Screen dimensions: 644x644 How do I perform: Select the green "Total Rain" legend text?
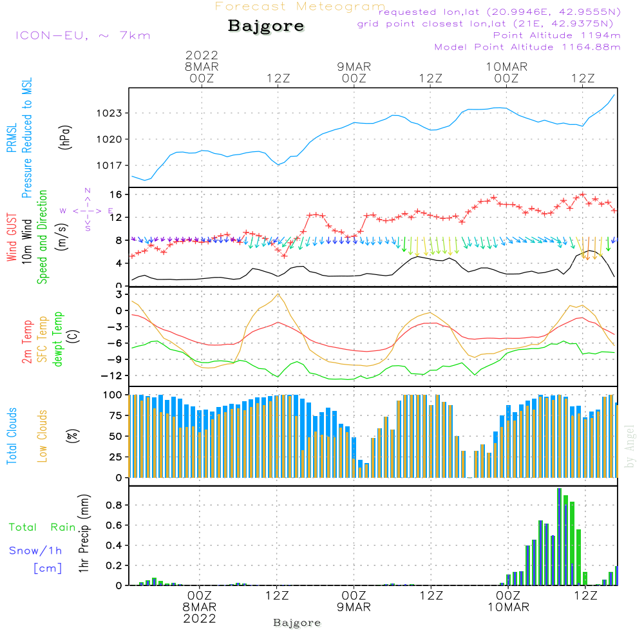pyautogui.click(x=43, y=527)
